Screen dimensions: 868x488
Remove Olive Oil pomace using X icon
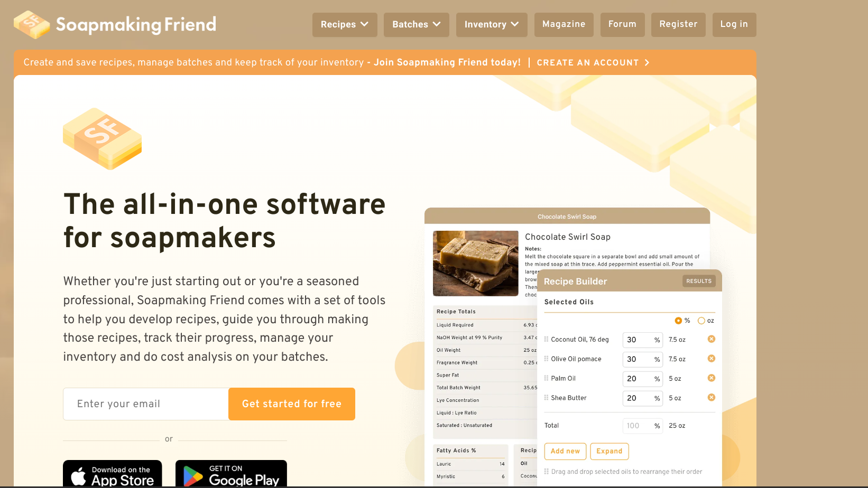(712, 359)
